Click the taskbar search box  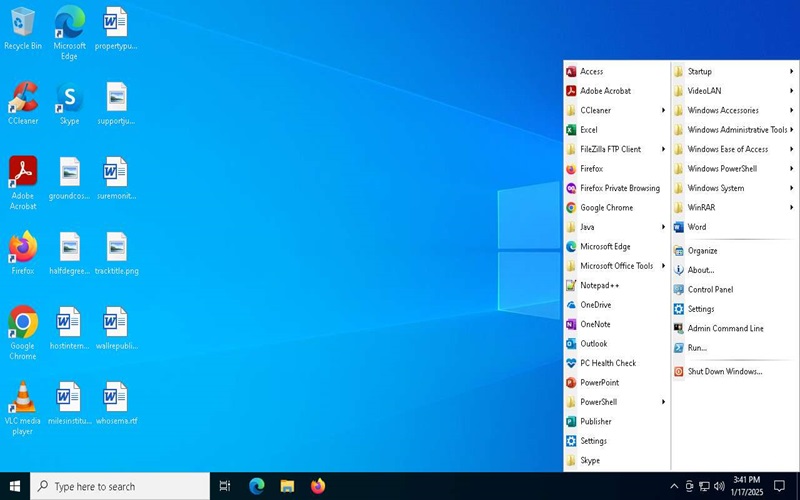tap(120, 486)
